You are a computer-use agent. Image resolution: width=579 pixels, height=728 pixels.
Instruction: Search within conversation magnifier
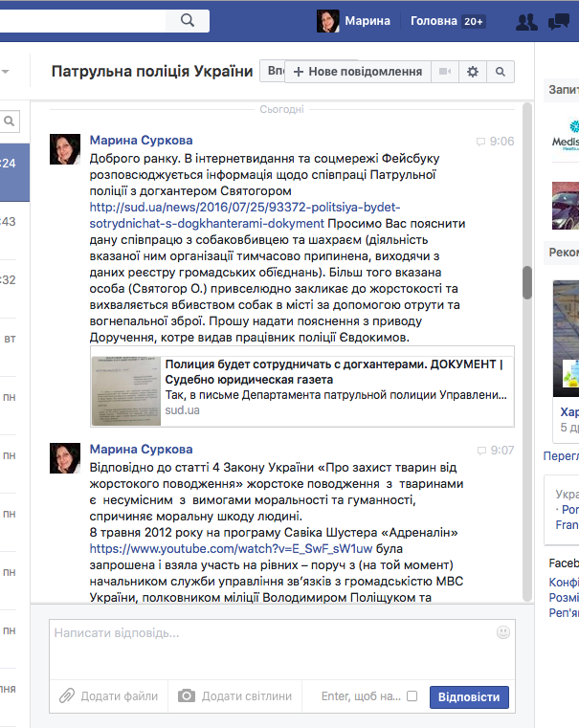[501, 72]
